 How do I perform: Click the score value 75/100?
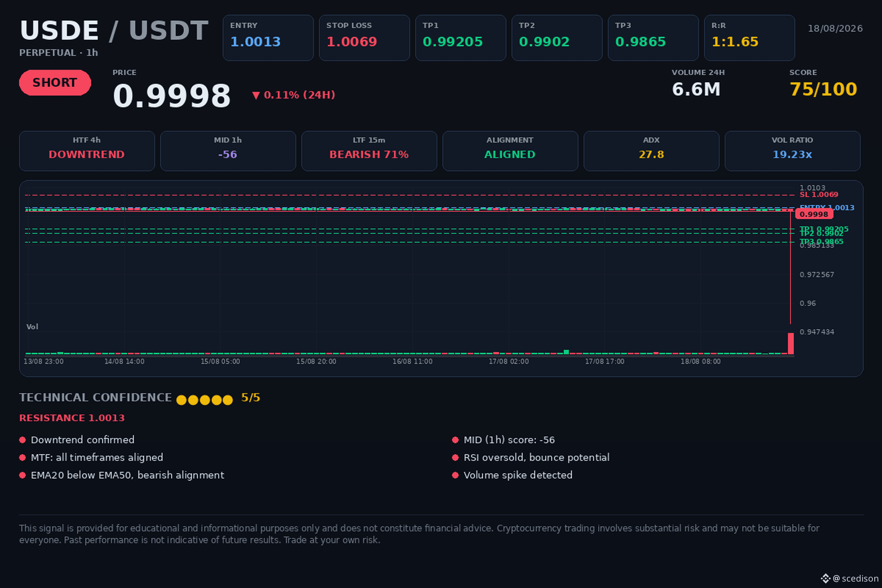824,89
